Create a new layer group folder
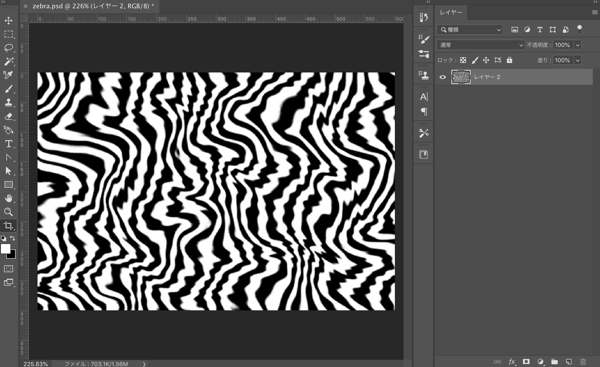The width and height of the screenshot is (600, 367). click(554, 361)
